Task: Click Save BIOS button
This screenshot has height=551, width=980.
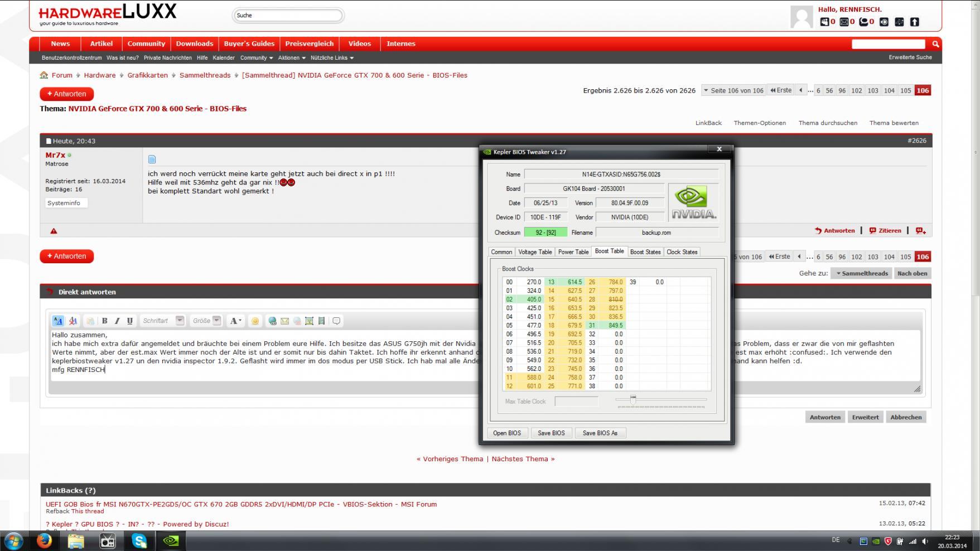Action: point(551,433)
